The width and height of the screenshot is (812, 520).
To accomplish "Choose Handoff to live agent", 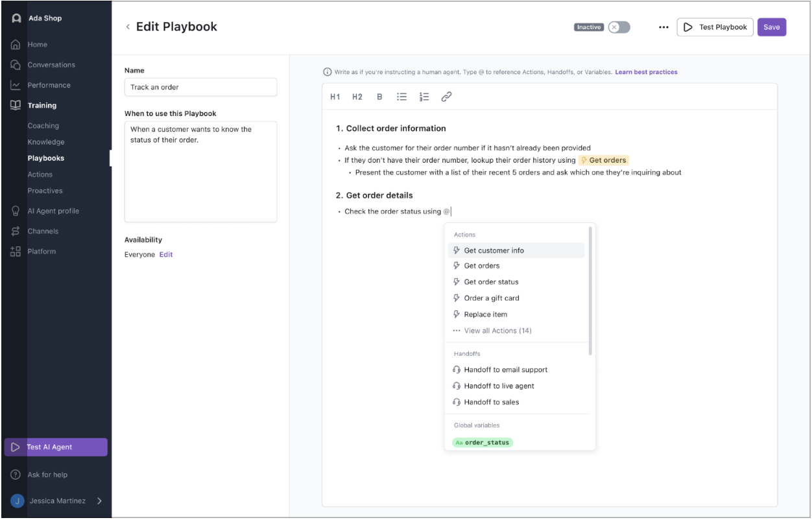I will coord(499,386).
